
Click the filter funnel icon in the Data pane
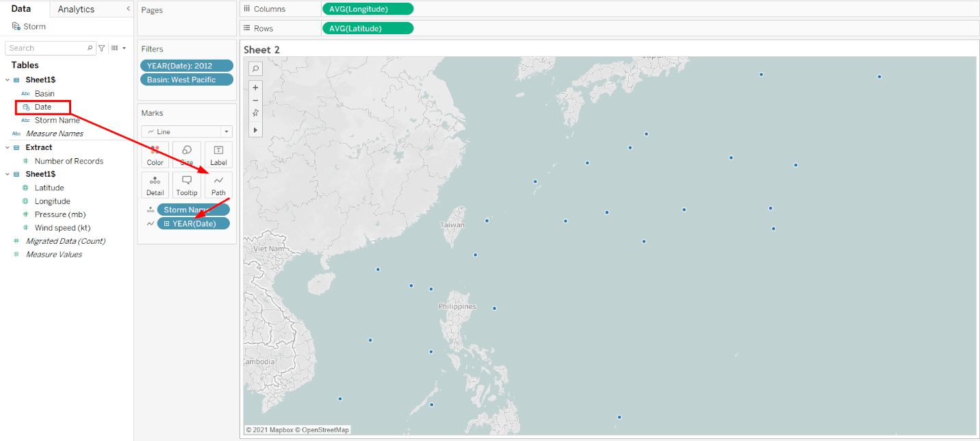101,47
